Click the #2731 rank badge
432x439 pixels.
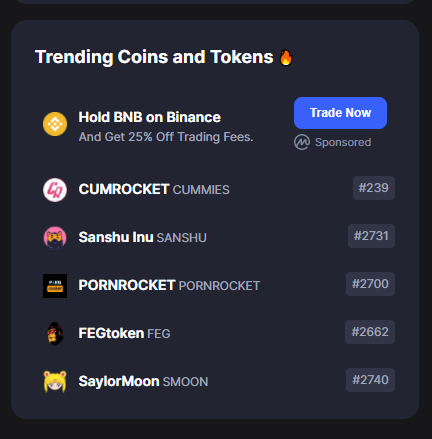371,236
